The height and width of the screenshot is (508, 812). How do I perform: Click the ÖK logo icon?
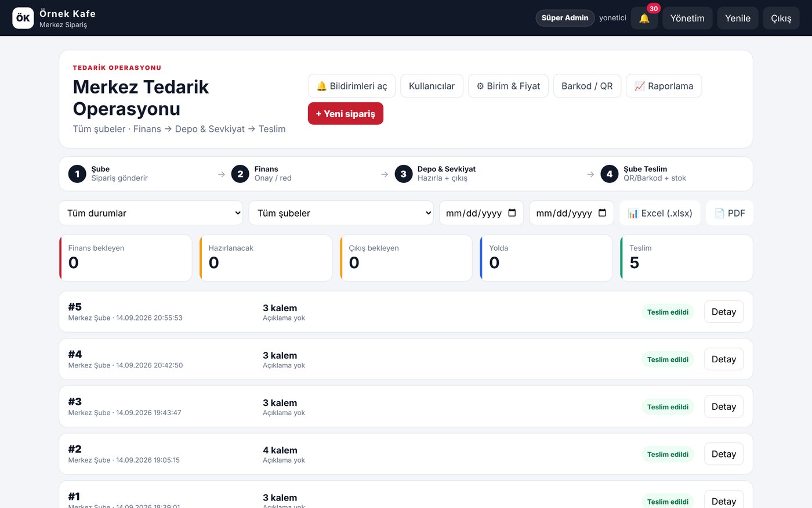tap(23, 18)
